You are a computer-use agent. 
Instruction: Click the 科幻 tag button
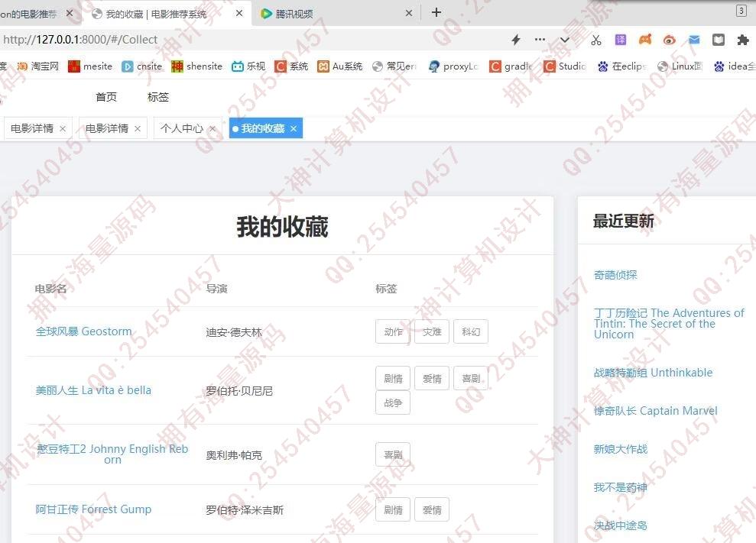[x=470, y=332]
